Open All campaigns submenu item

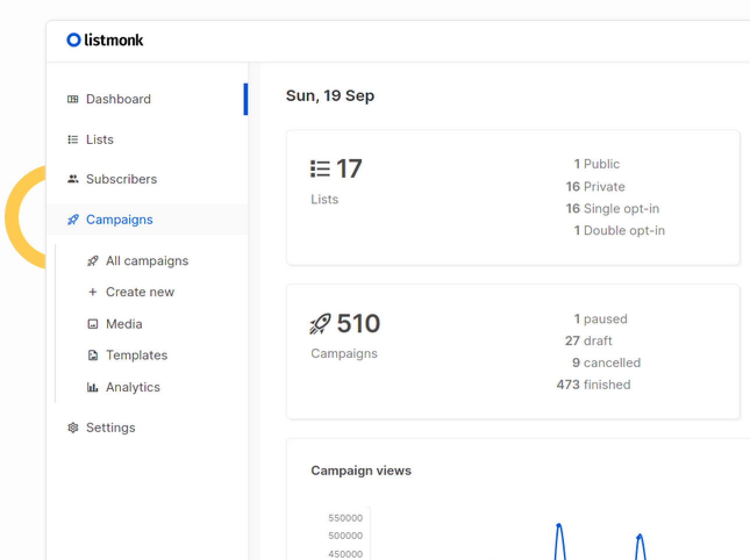(147, 261)
